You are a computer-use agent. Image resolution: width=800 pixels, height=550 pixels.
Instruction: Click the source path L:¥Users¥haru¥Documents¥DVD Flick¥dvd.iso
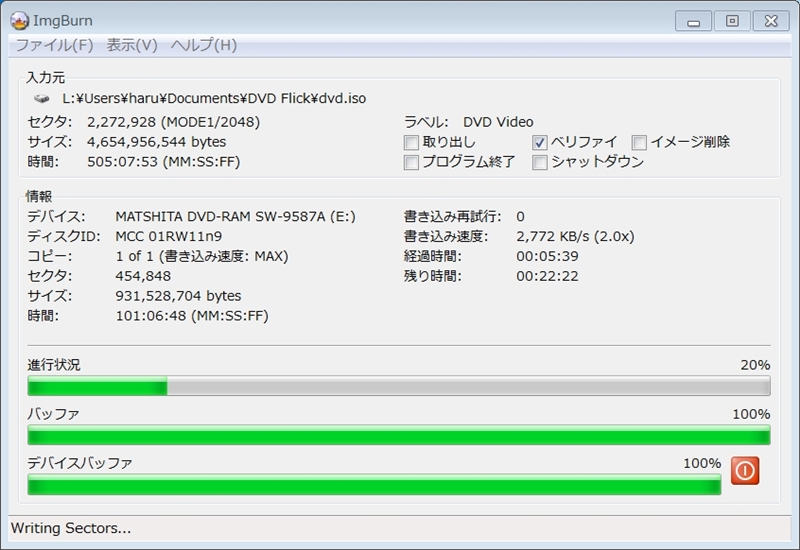pyautogui.click(x=214, y=98)
